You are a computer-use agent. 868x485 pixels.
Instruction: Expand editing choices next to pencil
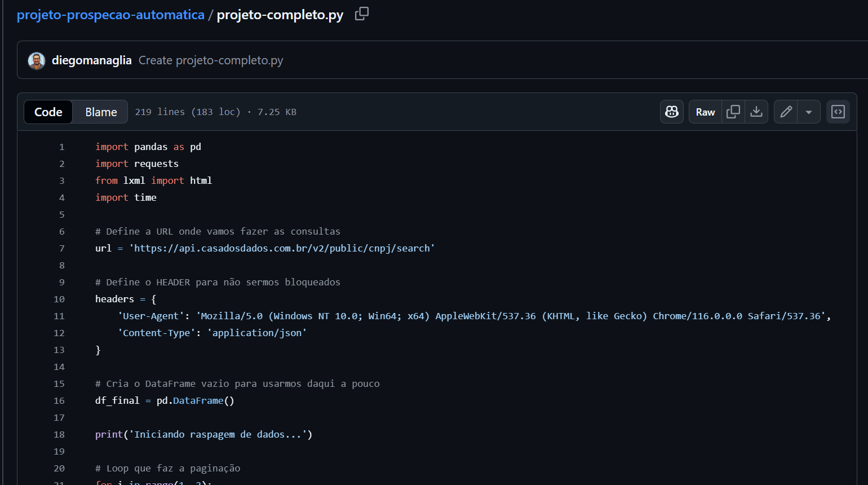(x=809, y=111)
